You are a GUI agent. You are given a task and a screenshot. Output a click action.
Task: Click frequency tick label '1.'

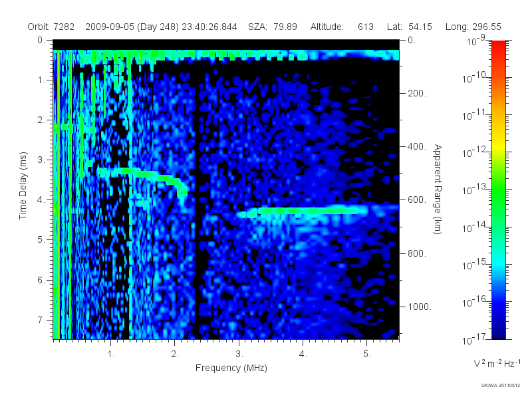111,354
